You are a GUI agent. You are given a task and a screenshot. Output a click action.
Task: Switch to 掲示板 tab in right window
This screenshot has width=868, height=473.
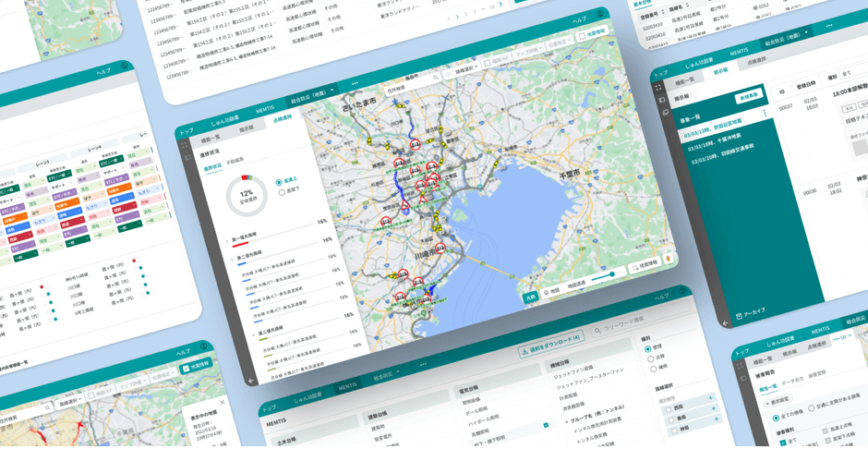[x=720, y=71]
